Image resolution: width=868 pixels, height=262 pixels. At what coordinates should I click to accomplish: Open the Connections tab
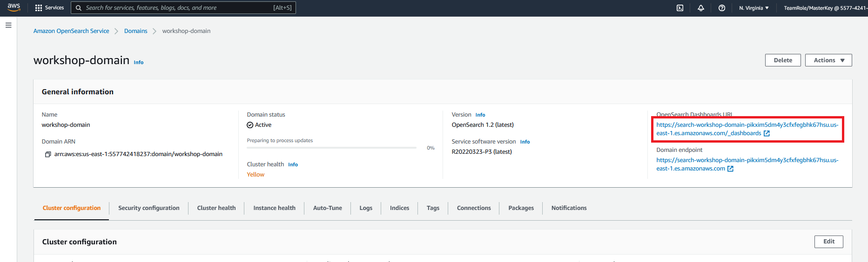click(x=474, y=208)
